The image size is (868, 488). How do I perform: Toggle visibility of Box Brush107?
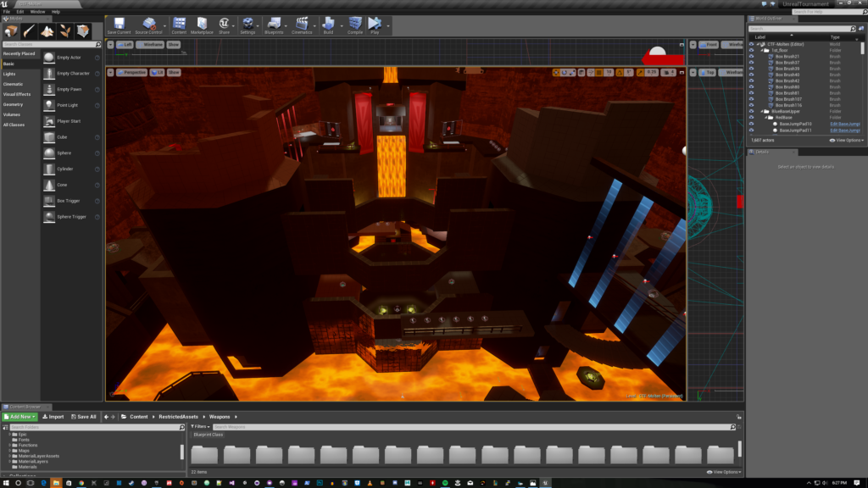(751, 99)
